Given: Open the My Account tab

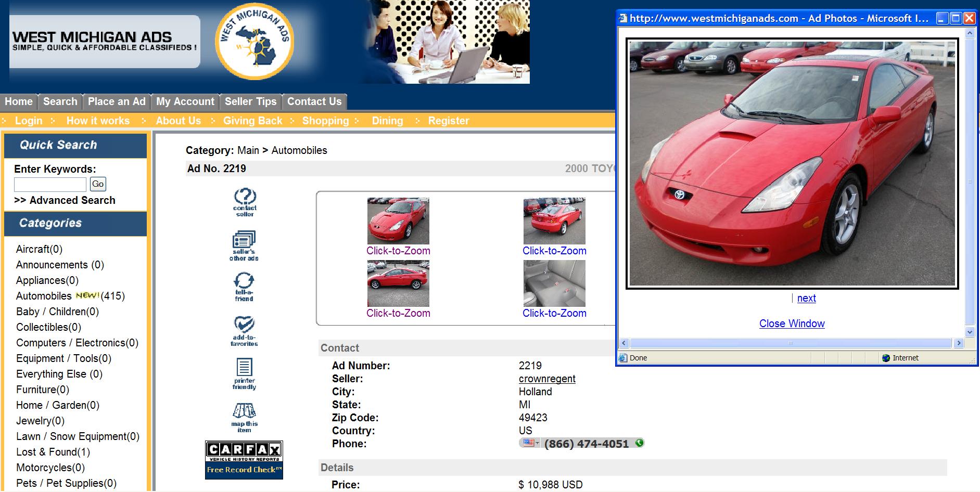Looking at the screenshot, I should click(x=185, y=101).
